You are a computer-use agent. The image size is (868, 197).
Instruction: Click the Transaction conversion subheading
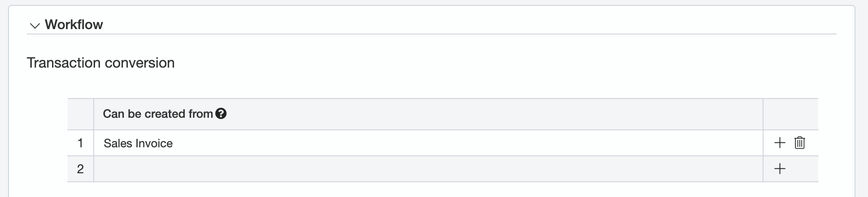(101, 63)
